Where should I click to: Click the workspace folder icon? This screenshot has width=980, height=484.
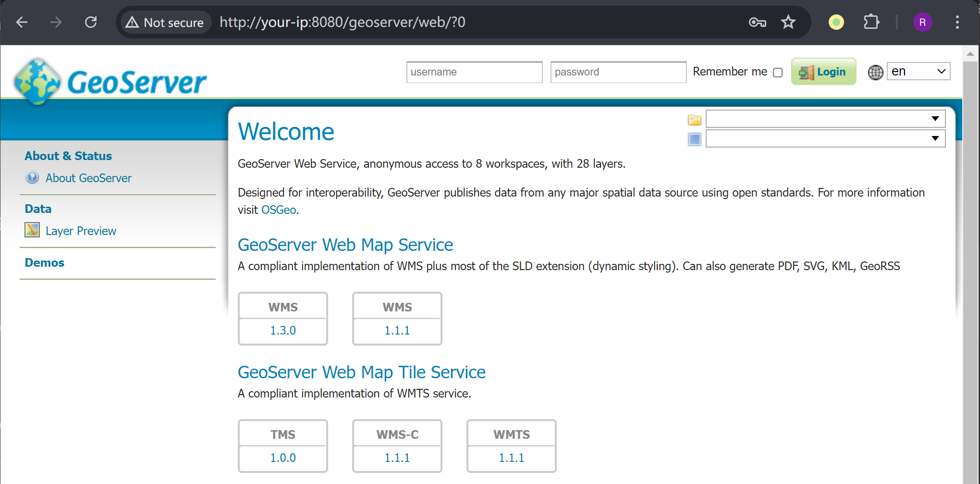[694, 120]
